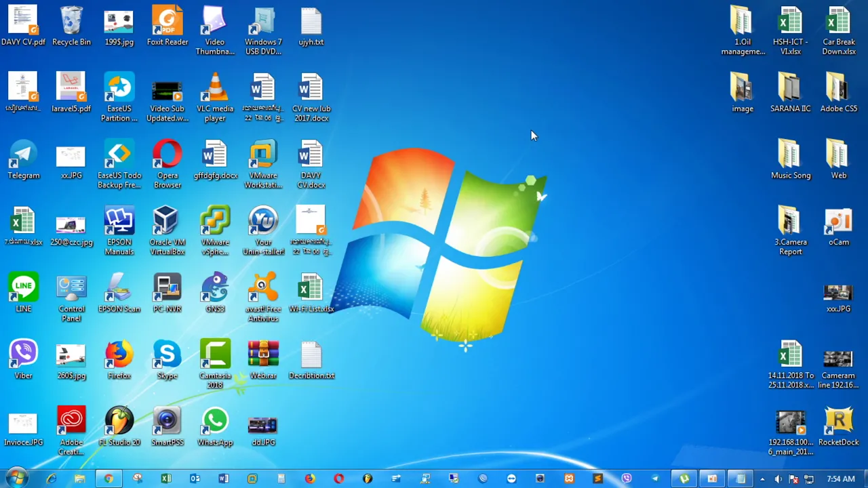Open the Windows Start menu
This screenshot has width=868, height=488.
16,478
